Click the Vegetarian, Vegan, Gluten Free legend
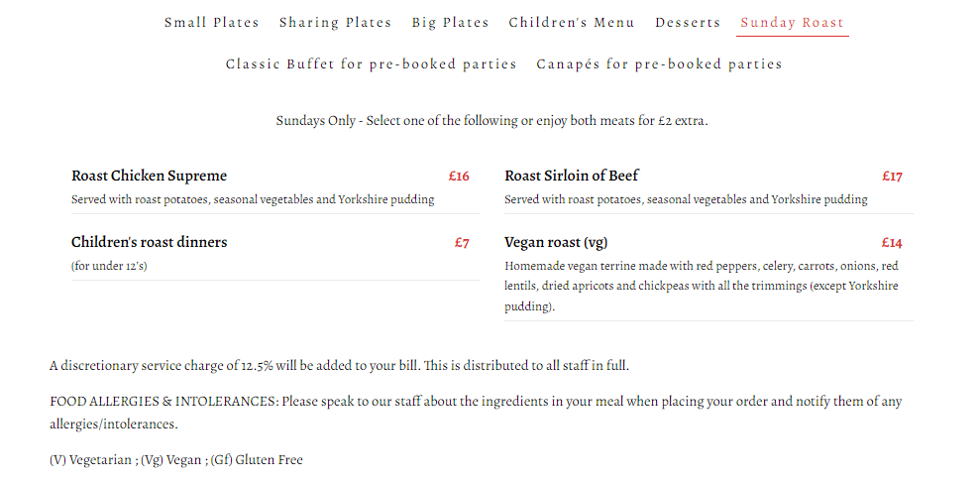Viewport: 980px width, 483px height. pos(176,459)
